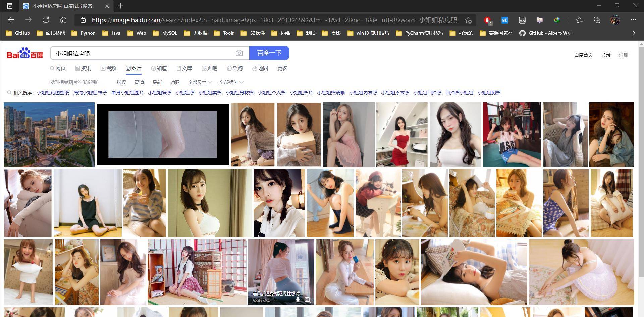Open the browser Settings and more menu
Viewport: 644px width, 317px height.
[633, 20]
